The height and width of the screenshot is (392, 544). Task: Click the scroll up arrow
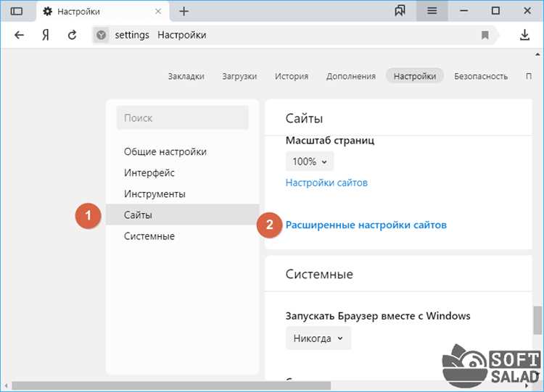pos(537,55)
